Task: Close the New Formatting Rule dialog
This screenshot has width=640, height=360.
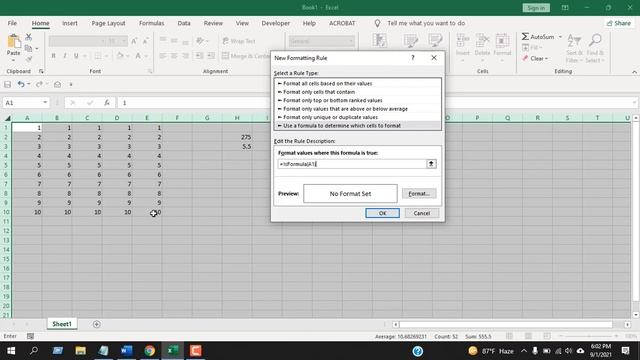Action: coord(434,58)
